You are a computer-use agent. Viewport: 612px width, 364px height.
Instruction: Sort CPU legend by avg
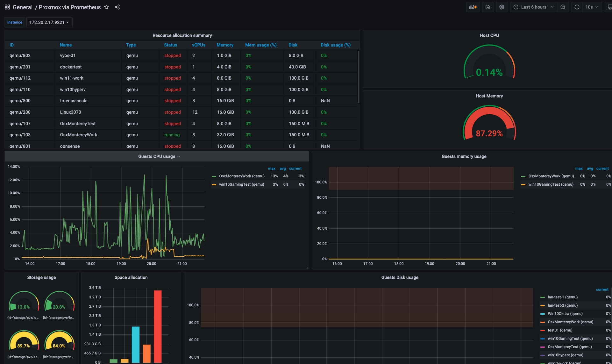(283, 168)
